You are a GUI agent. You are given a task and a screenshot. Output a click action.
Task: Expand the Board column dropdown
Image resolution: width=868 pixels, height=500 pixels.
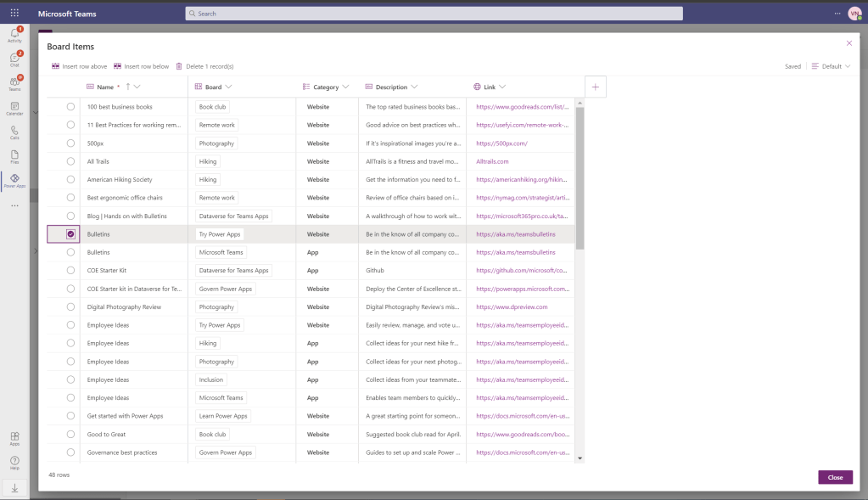[228, 87]
